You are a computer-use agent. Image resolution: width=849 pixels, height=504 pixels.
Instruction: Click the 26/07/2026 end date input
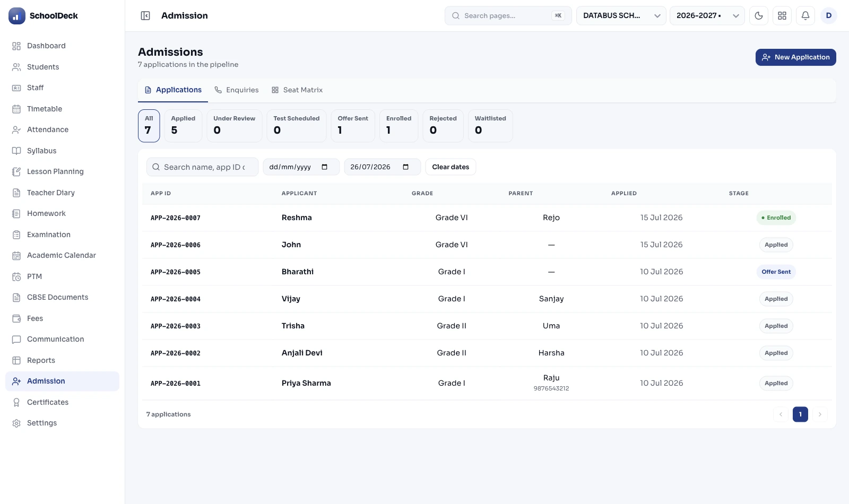[383, 167]
